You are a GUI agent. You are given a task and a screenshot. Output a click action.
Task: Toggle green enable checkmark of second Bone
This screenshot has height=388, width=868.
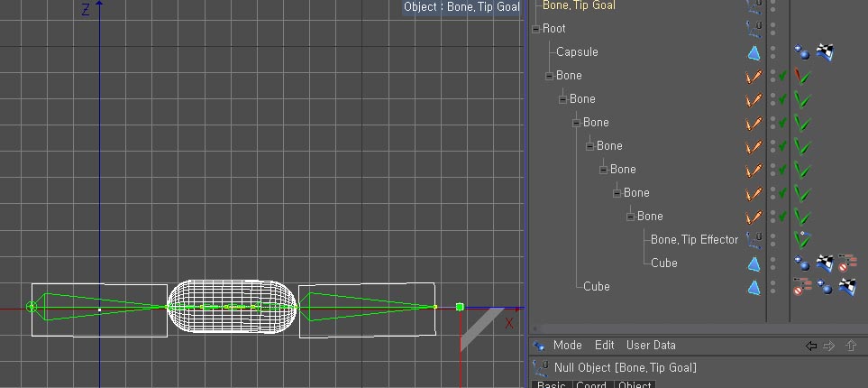tap(782, 100)
